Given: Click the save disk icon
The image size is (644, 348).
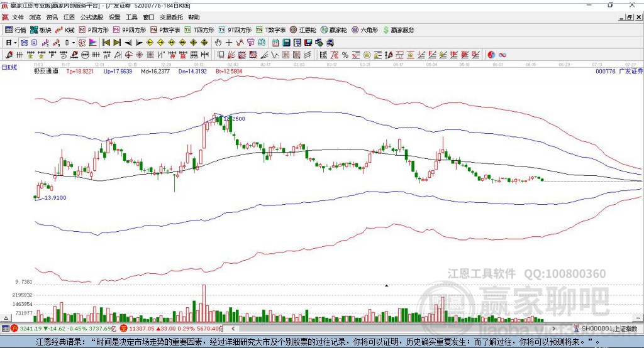Looking at the screenshot, I should [x=308, y=43].
